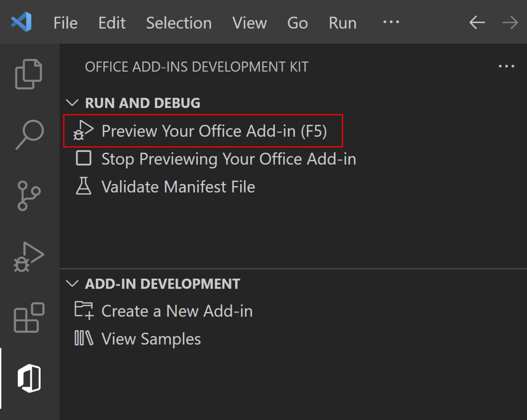527x420 pixels.
Task: Navigate forward with the right arrow
Action: coord(511,23)
